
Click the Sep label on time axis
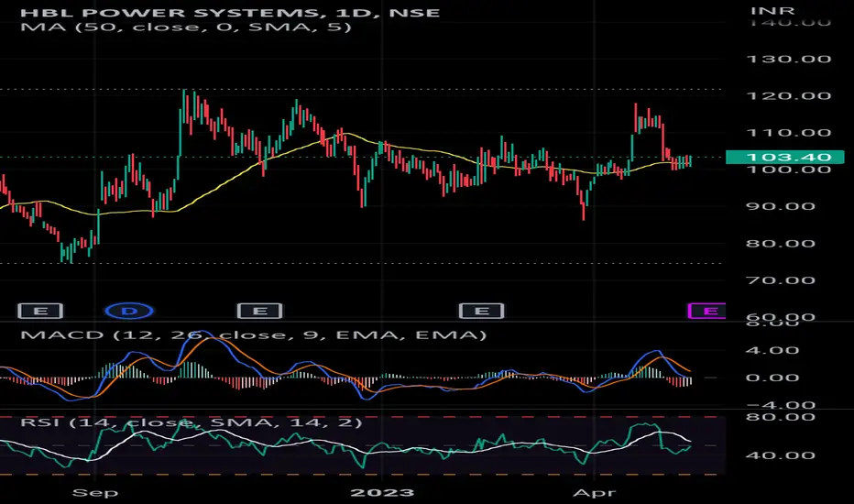94,493
